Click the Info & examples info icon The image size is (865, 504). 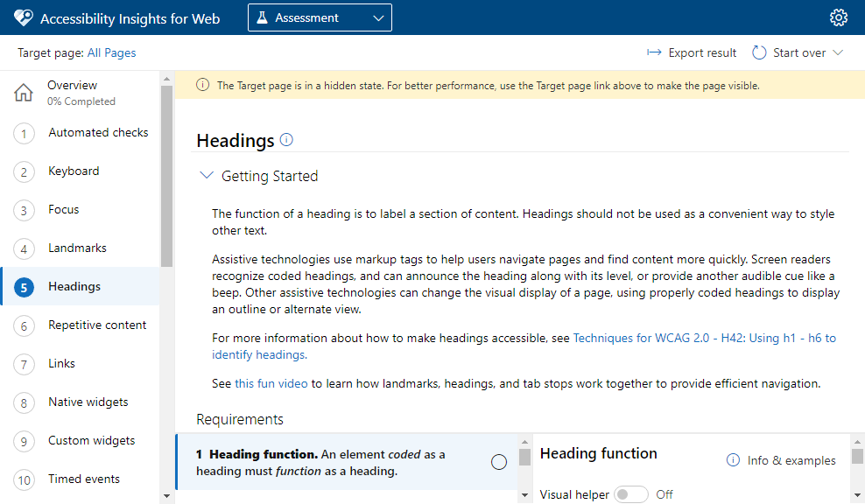click(x=733, y=460)
